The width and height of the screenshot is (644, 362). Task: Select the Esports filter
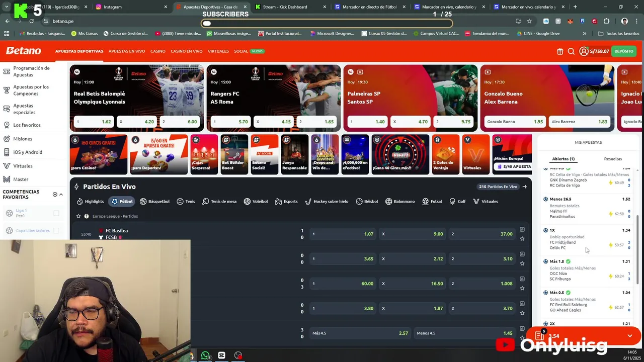click(286, 201)
